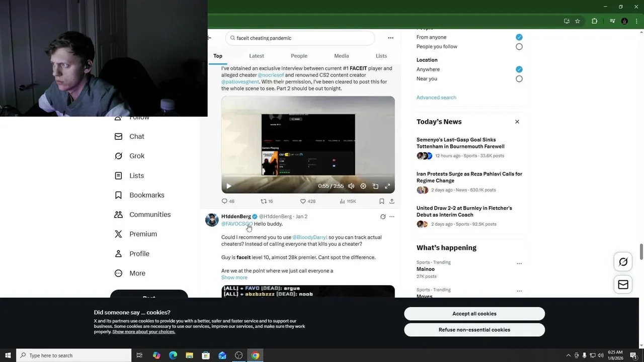Viewport: 644px width, 362px height.
Task: Enter video fullscreen mode
Action: pos(387,186)
